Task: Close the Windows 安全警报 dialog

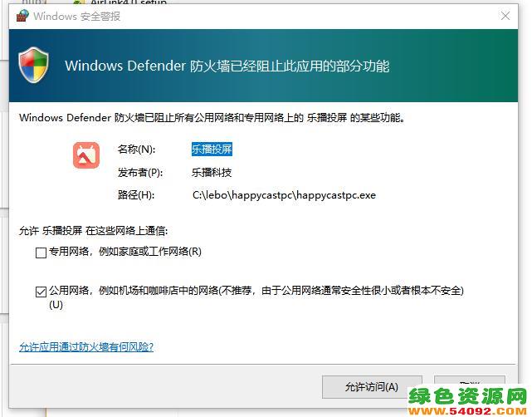Action: click(505, 16)
